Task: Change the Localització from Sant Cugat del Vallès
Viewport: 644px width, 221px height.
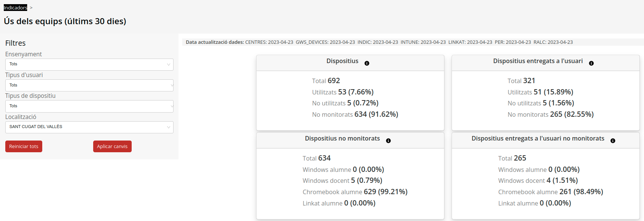Action: pyautogui.click(x=89, y=127)
